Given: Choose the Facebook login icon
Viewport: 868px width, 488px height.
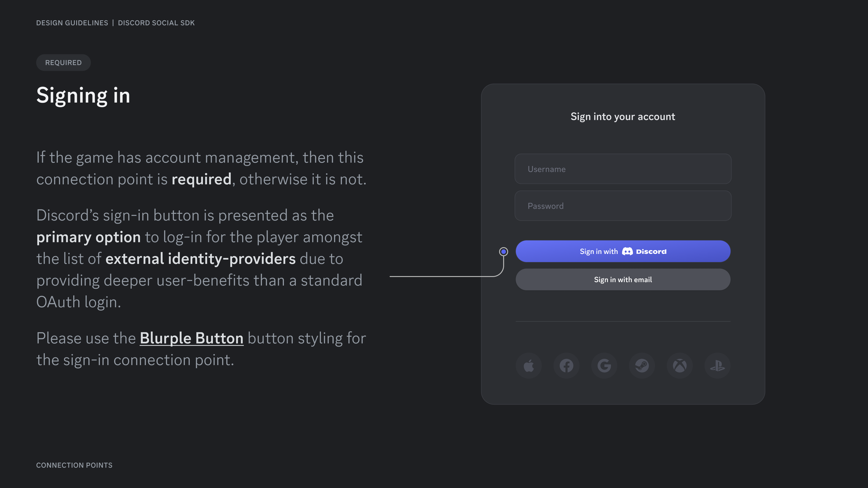Looking at the screenshot, I should (x=566, y=365).
